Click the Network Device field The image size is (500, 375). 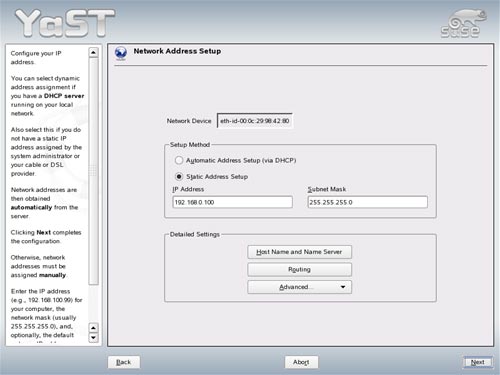255,121
